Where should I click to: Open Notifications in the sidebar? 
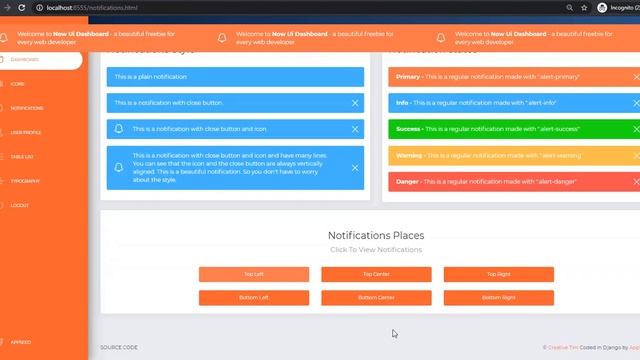point(27,108)
